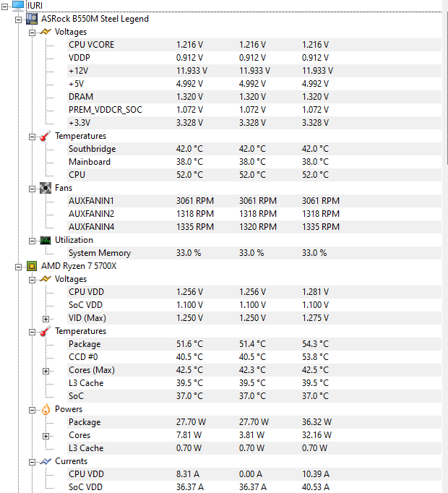Collapse the ASRock B550M Steel Legend node

tap(18, 20)
